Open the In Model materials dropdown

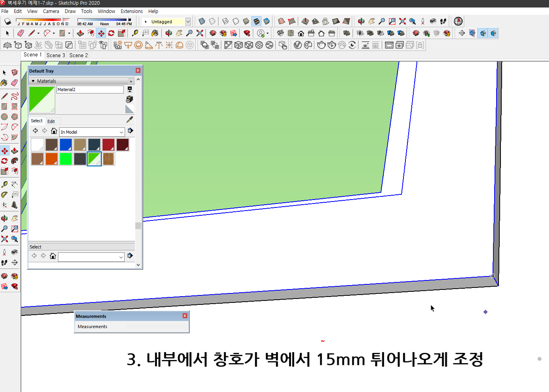(x=91, y=132)
